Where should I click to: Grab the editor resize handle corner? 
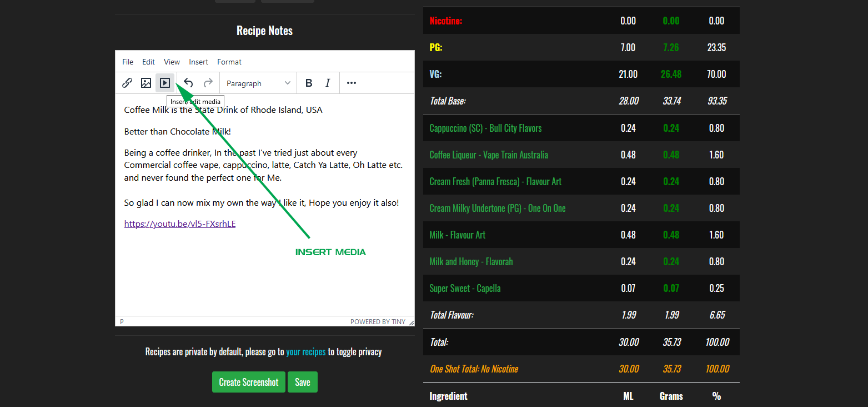coord(411,322)
